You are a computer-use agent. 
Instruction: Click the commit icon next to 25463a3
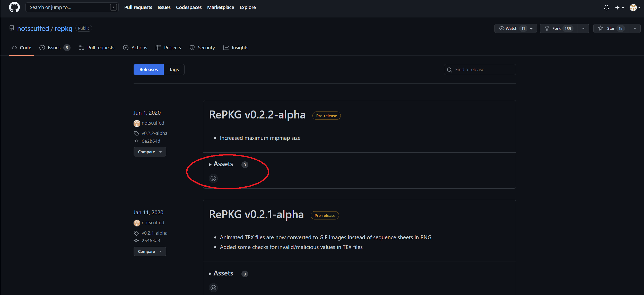pos(136,241)
